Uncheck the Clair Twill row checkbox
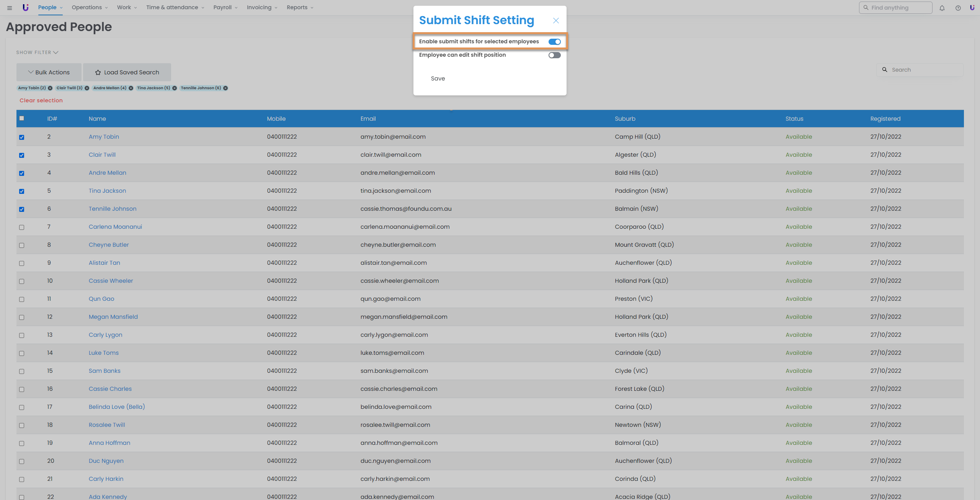 point(22,155)
